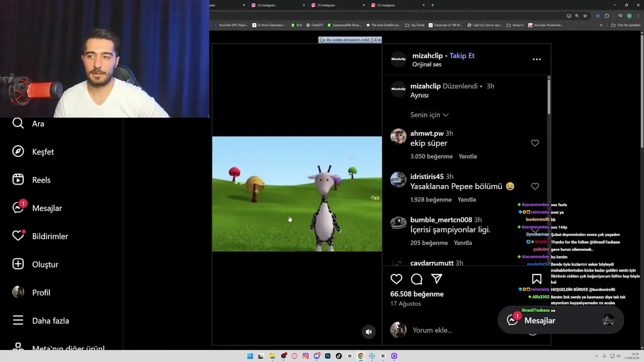This screenshot has height=362, width=644.
Task: View likes on ahmwt.pw comment (3.050 beğenme)
Action: tap(431, 156)
